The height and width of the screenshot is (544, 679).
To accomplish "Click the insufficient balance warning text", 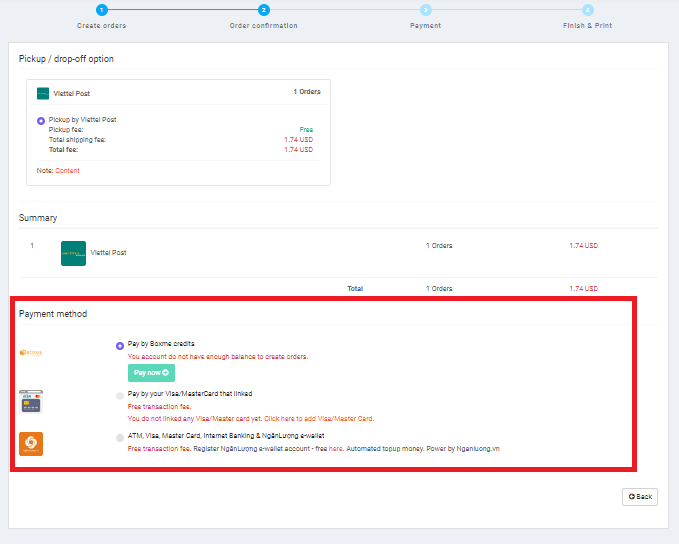I will [218, 357].
